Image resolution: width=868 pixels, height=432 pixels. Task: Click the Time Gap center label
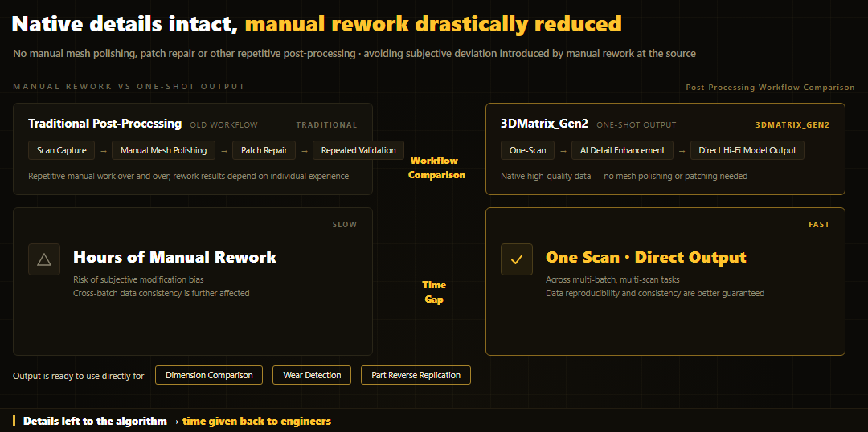point(434,292)
